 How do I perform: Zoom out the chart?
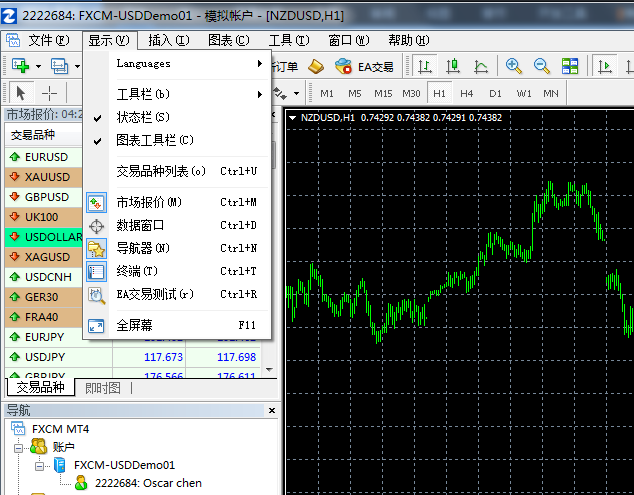541,66
